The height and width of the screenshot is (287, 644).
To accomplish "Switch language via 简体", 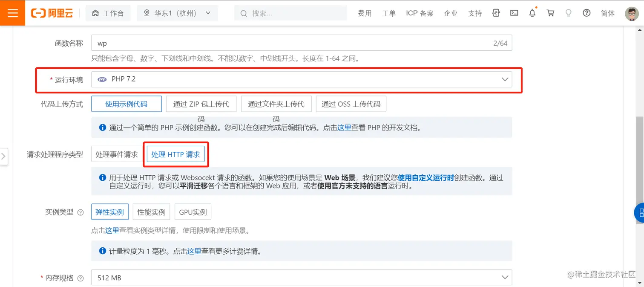I will click(608, 13).
